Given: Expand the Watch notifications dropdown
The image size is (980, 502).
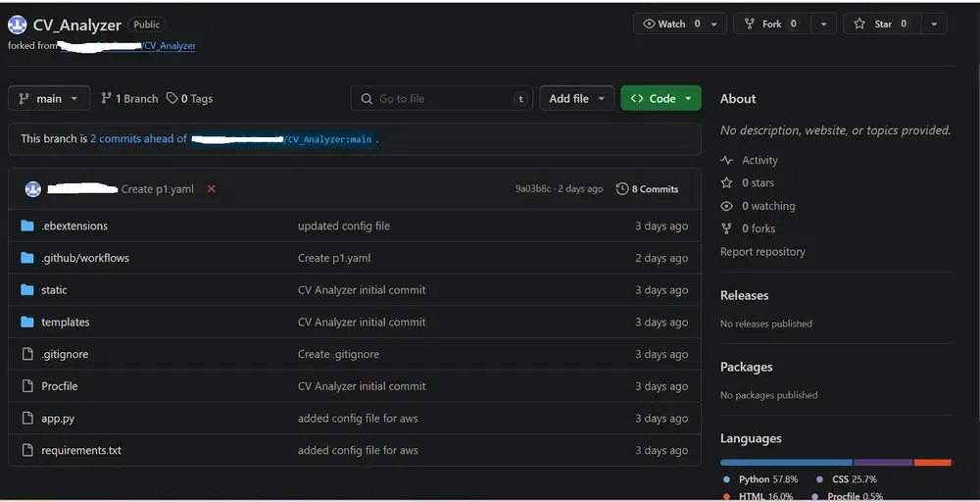Looking at the screenshot, I should pyautogui.click(x=713, y=24).
